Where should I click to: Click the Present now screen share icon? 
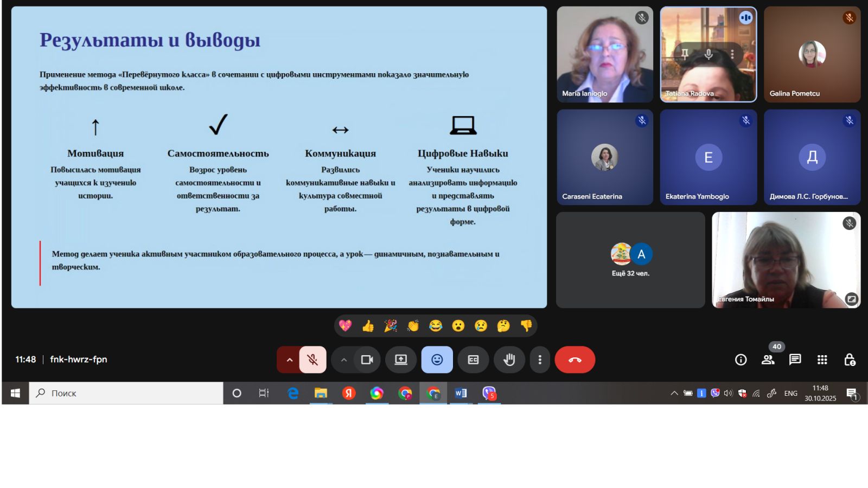[x=401, y=359]
